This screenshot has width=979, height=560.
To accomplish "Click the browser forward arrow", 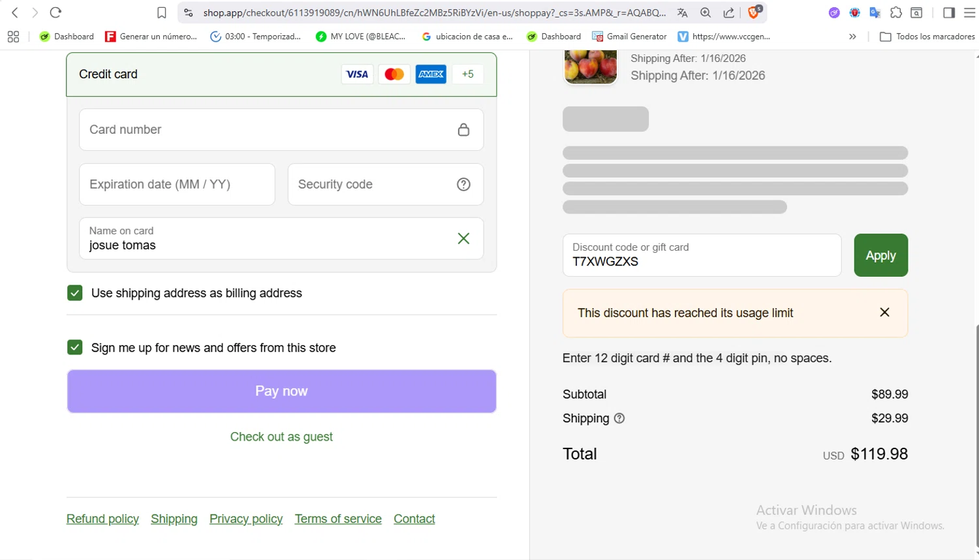I will click(35, 12).
